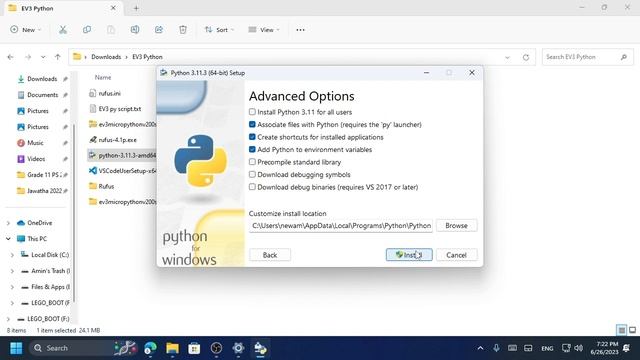Open Downloads in quick access sidebar
This screenshot has width=640, height=360.
coord(42,79)
